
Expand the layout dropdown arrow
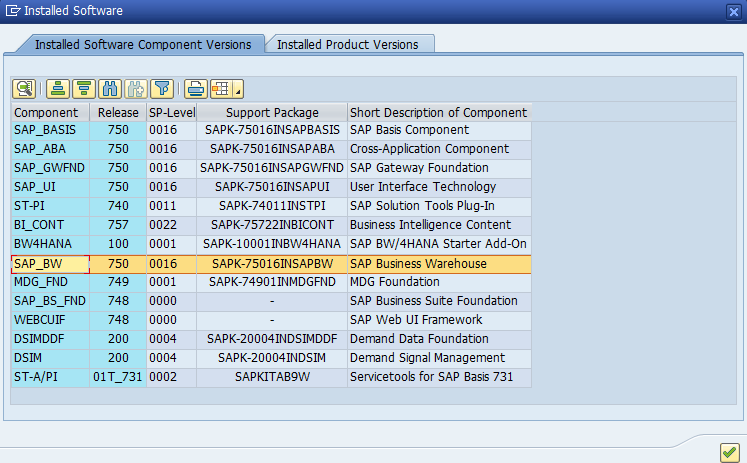tap(238, 89)
